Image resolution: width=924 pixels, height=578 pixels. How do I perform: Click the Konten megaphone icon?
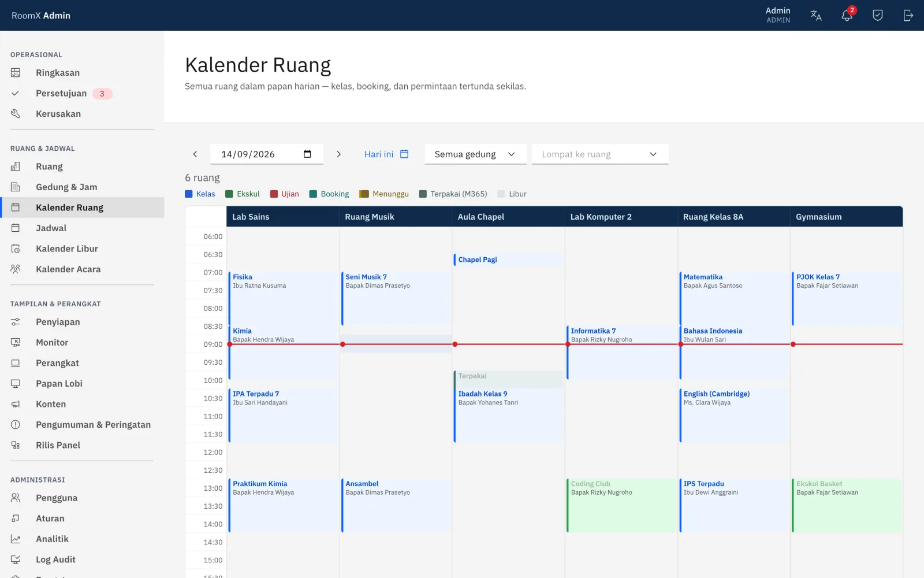coord(16,404)
